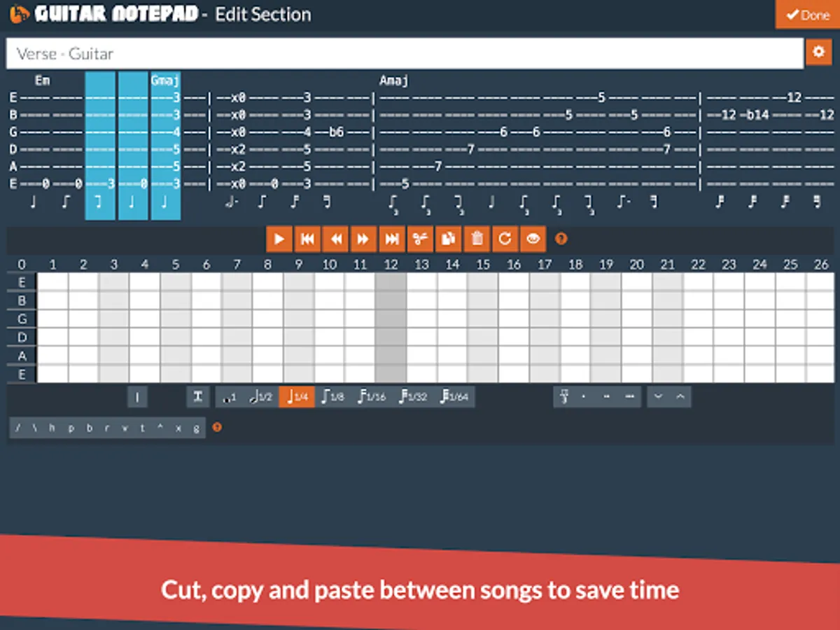Open section settings gear icon
The image size is (840, 630).
click(x=818, y=52)
